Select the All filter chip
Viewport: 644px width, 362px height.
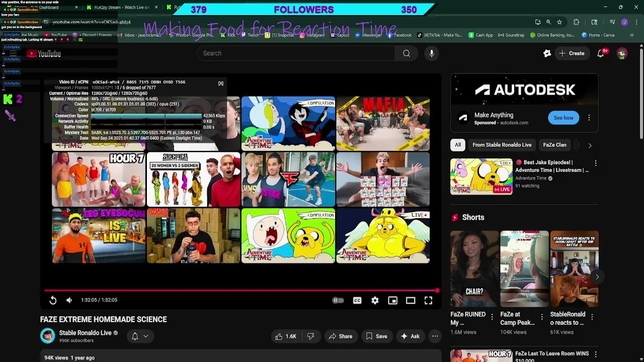click(458, 145)
